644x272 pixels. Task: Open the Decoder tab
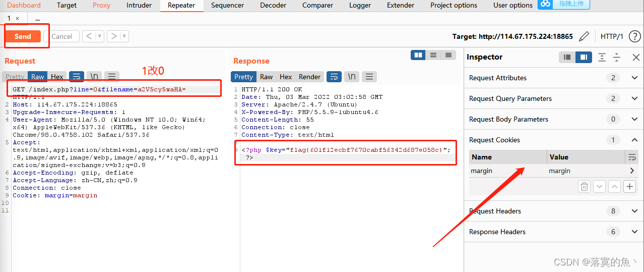(273, 6)
